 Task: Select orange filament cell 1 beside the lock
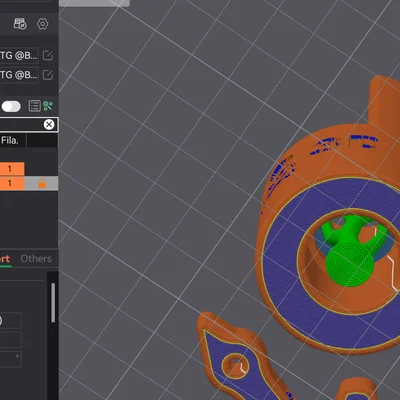coord(12,183)
